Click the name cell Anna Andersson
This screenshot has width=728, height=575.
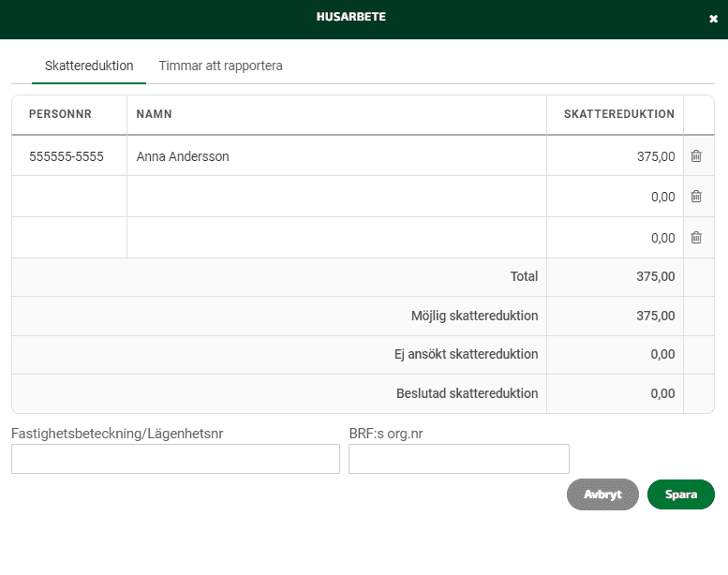pos(336,156)
